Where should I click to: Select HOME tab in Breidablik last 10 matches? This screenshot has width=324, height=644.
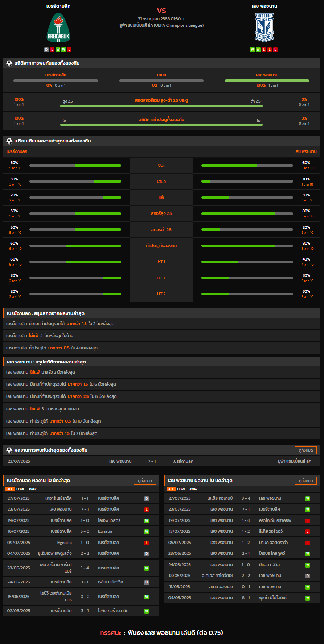tap(21, 489)
